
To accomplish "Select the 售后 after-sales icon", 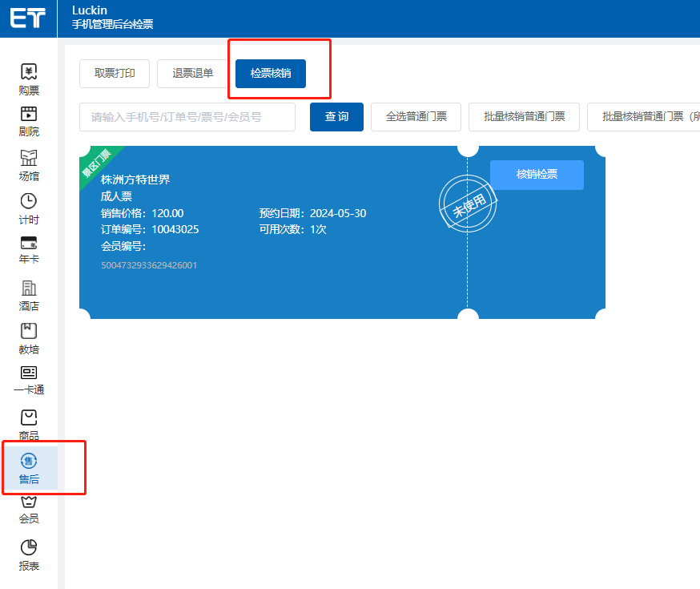I will coord(29,461).
